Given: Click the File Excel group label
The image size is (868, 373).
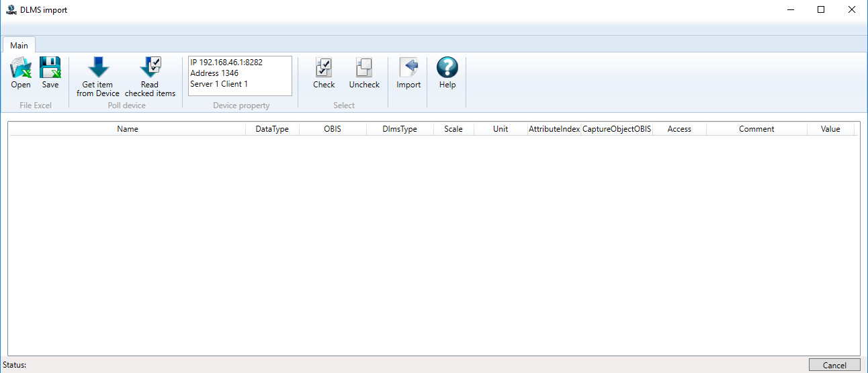Looking at the screenshot, I should point(36,106).
